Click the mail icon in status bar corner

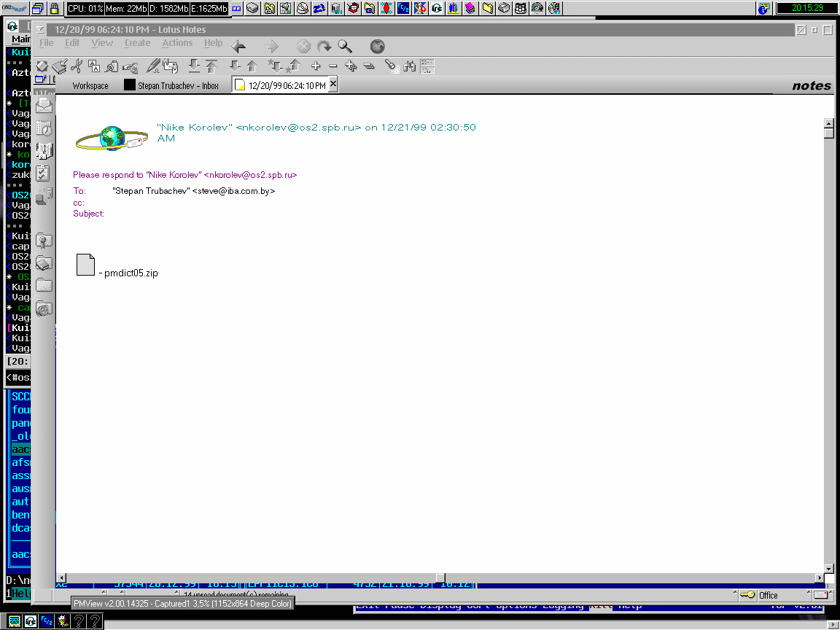click(x=820, y=595)
